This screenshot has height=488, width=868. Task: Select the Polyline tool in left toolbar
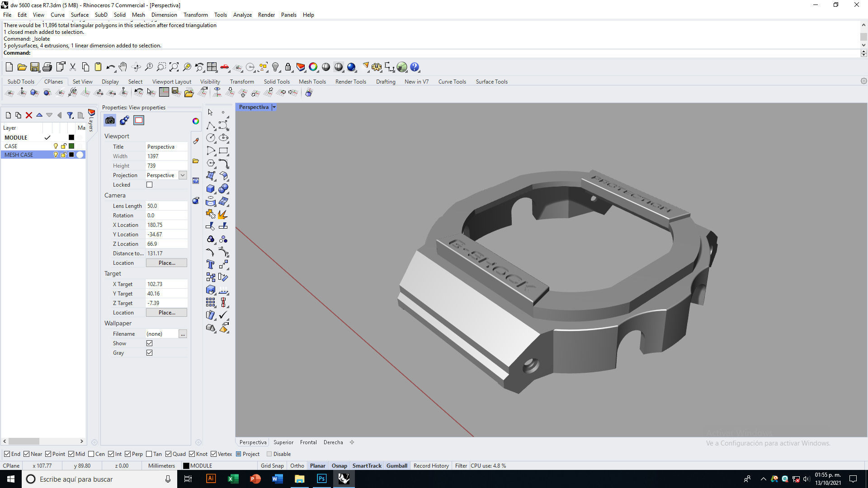(211, 125)
